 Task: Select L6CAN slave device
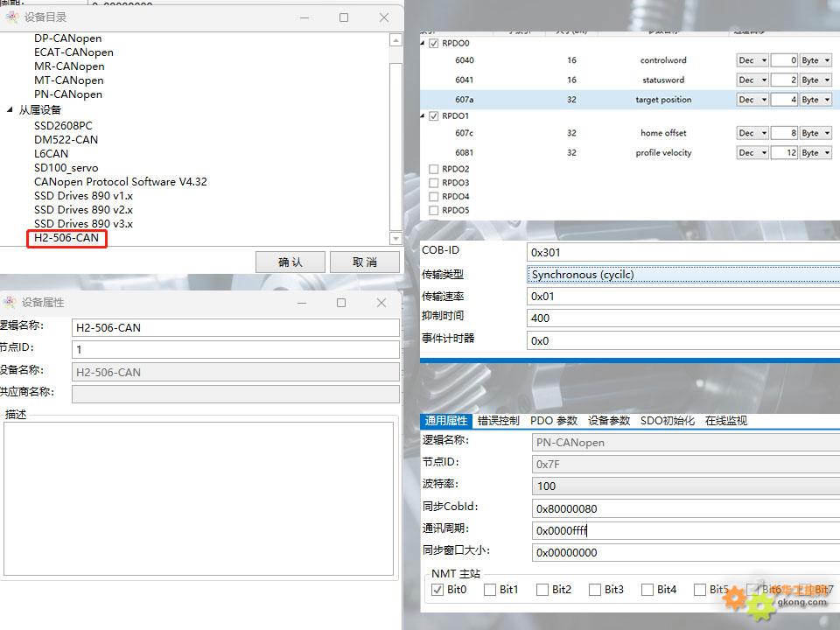(51, 154)
